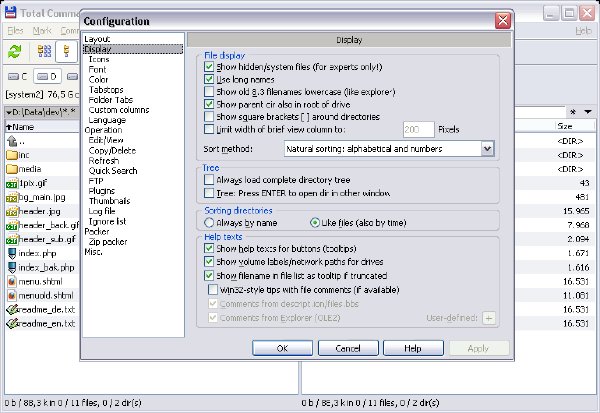Select Quick Search configuration page
Screen dimensions: 600x413
113,171
